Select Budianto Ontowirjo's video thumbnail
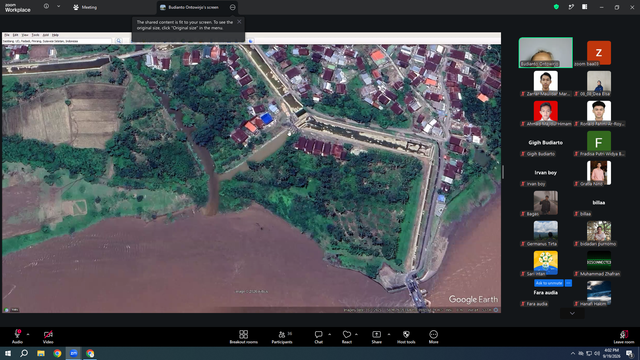Image resolution: width=640 pixels, height=360 pixels. [x=546, y=53]
